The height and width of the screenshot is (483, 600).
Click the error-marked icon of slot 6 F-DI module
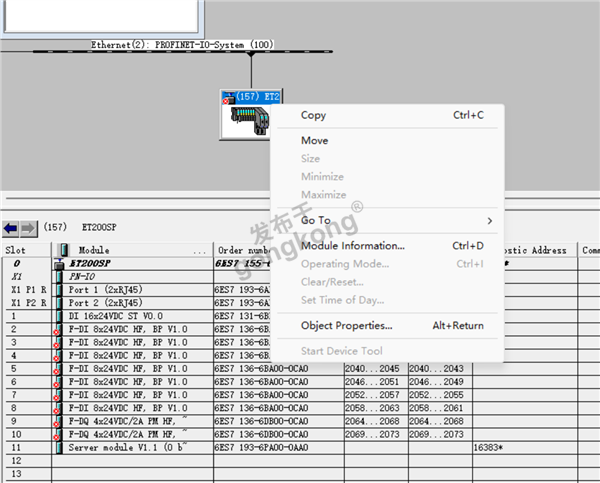[x=58, y=382]
